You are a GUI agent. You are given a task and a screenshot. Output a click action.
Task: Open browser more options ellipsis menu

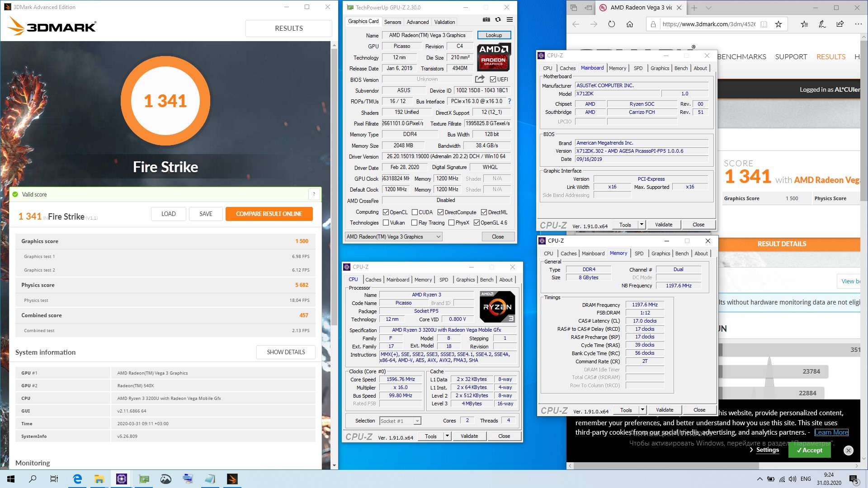858,24
